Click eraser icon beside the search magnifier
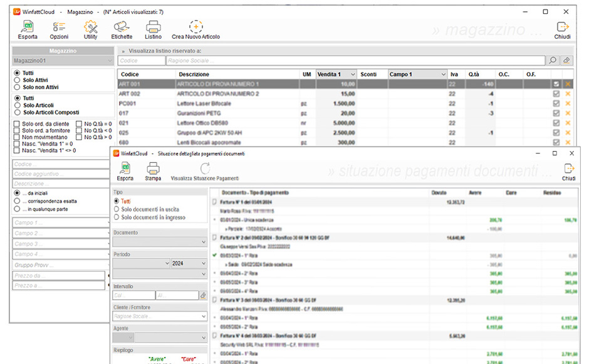This screenshot has height=364, width=589. 566,61
